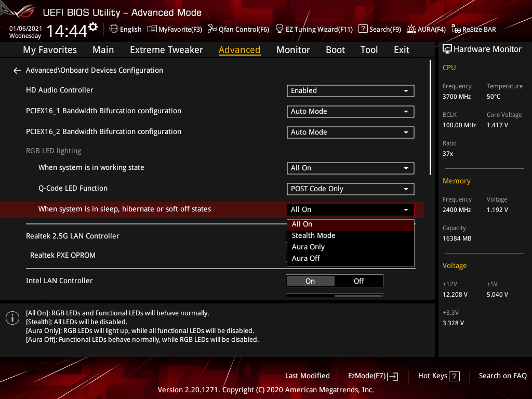Toggle the ReSize BAR icon
The height and width of the screenshot is (399, 532).
point(456,29)
